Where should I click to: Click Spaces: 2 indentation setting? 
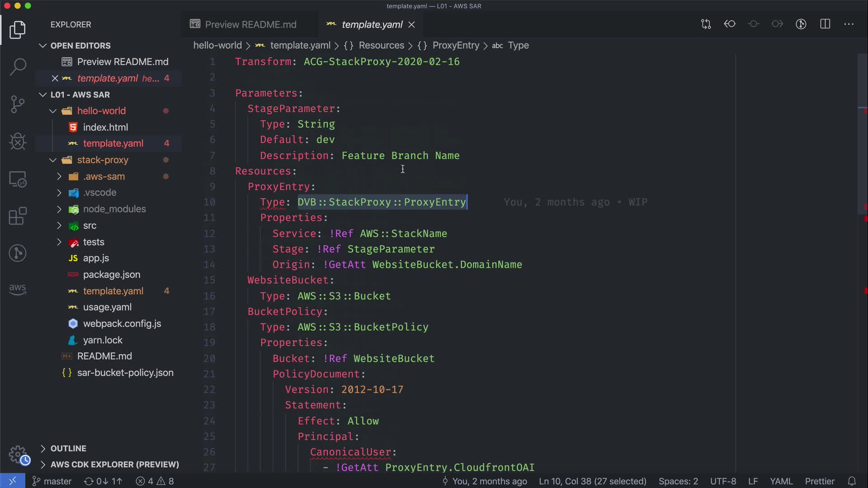pos(678,481)
